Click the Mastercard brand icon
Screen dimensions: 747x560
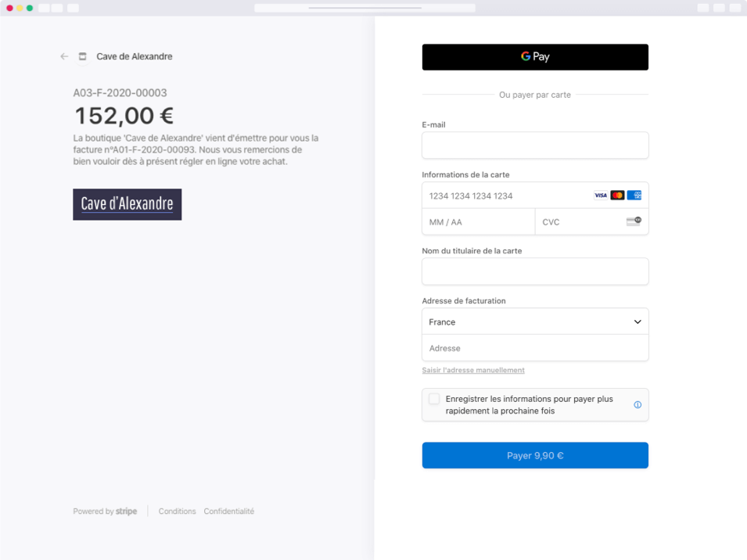(x=617, y=195)
